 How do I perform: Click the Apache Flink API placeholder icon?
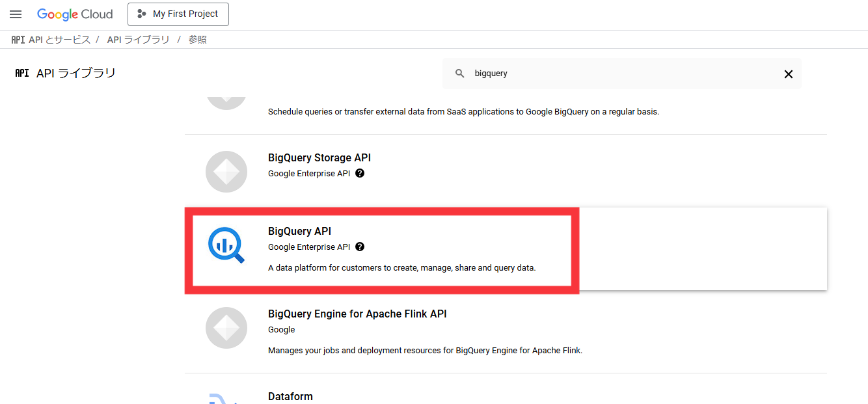(226, 328)
